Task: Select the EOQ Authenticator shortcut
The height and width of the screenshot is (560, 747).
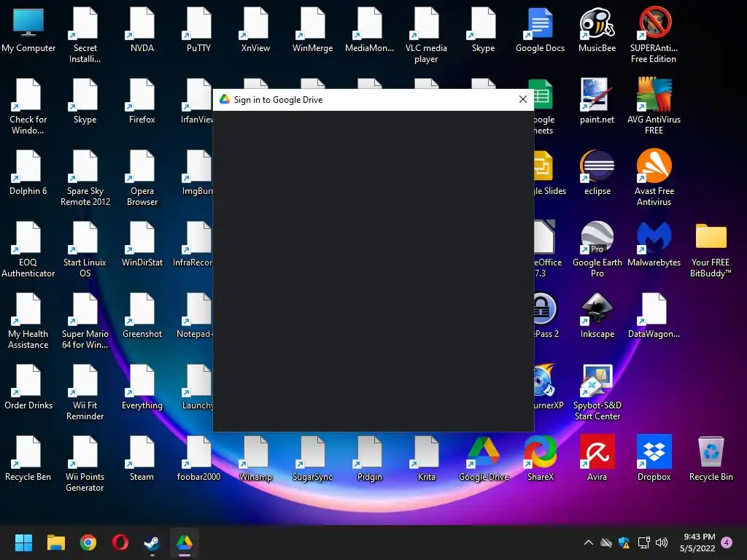Action: coord(28,249)
